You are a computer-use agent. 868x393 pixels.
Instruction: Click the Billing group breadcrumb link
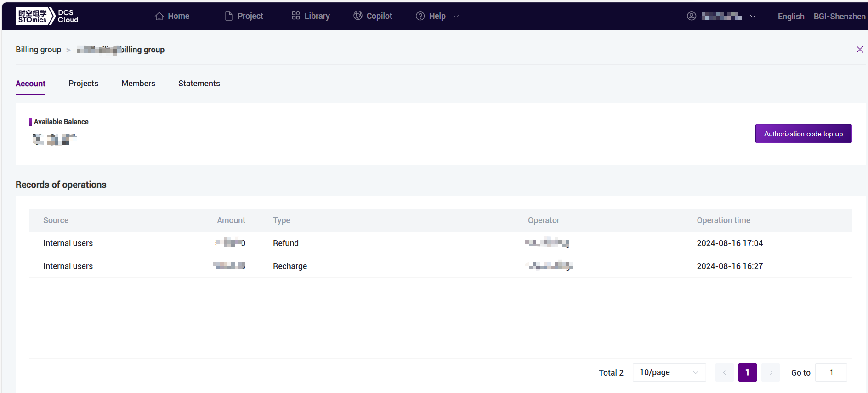pos(38,50)
